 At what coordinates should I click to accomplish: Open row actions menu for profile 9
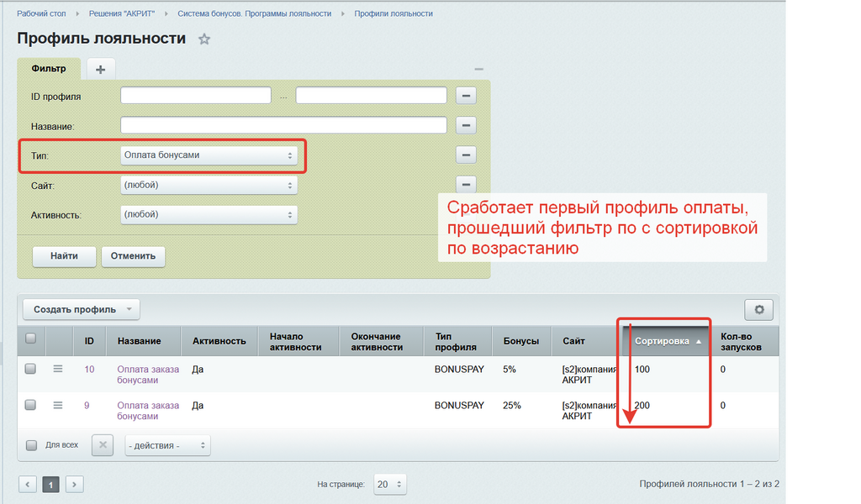58,405
